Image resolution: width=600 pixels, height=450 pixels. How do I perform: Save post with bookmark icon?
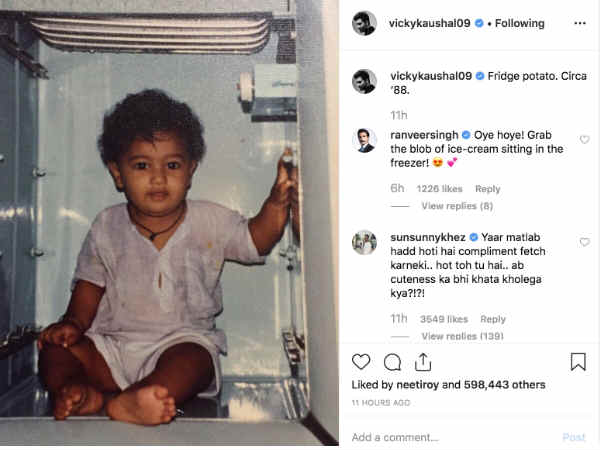[578, 362]
